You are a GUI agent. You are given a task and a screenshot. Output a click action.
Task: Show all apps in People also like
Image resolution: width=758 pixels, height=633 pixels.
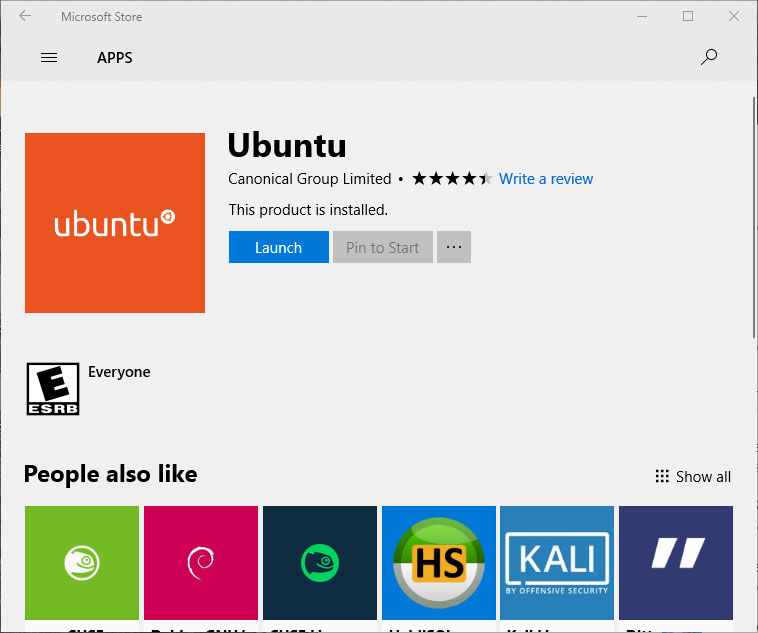coord(693,477)
